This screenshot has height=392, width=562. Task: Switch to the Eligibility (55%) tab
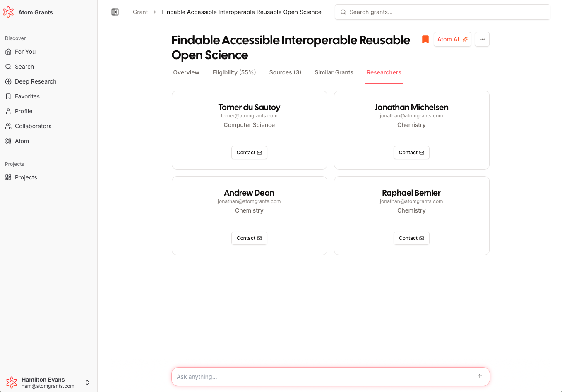(x=234, y=72)
